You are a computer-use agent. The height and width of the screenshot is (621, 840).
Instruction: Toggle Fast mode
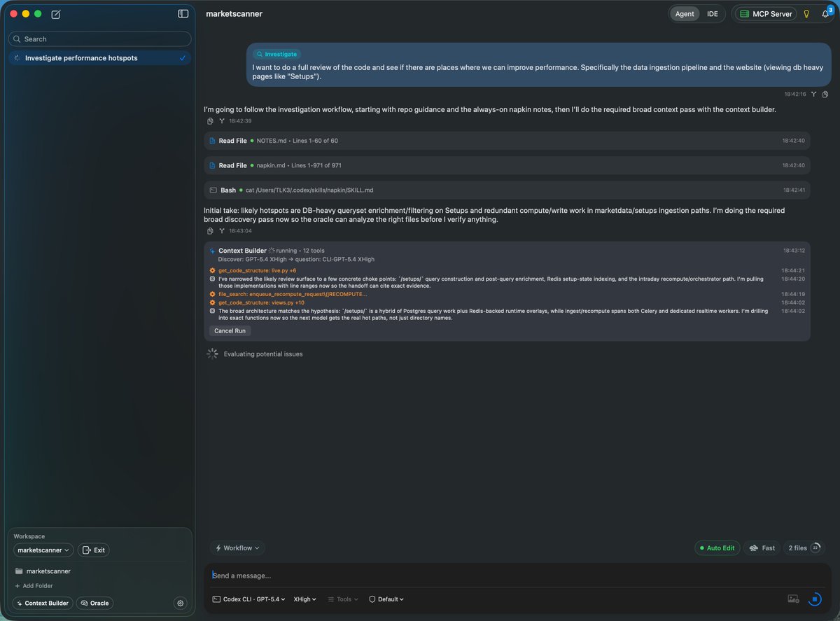(x=762, y=548)
